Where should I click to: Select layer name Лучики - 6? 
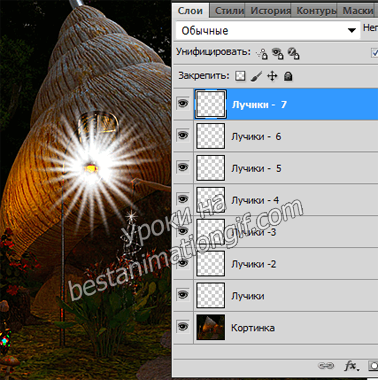(256, 136)
